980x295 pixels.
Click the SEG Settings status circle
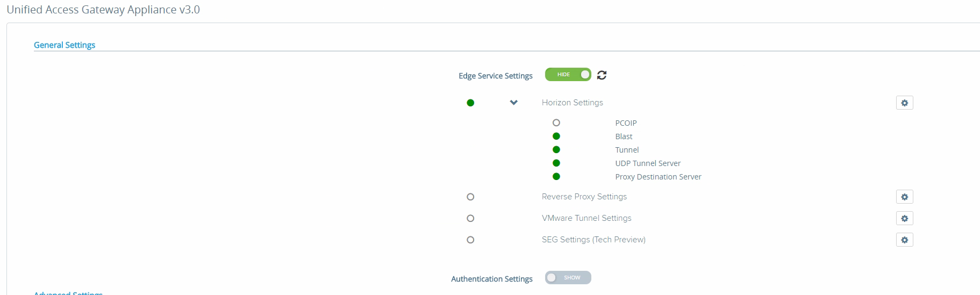470,240
